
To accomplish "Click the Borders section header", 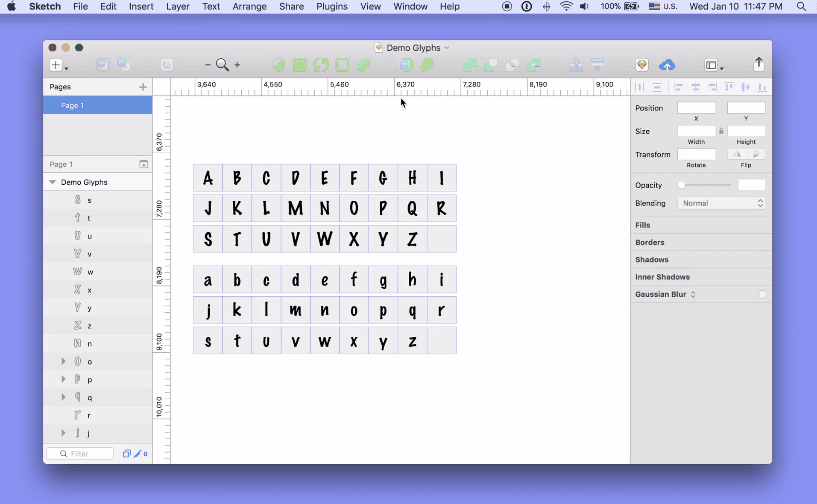I will coord(649,242).
